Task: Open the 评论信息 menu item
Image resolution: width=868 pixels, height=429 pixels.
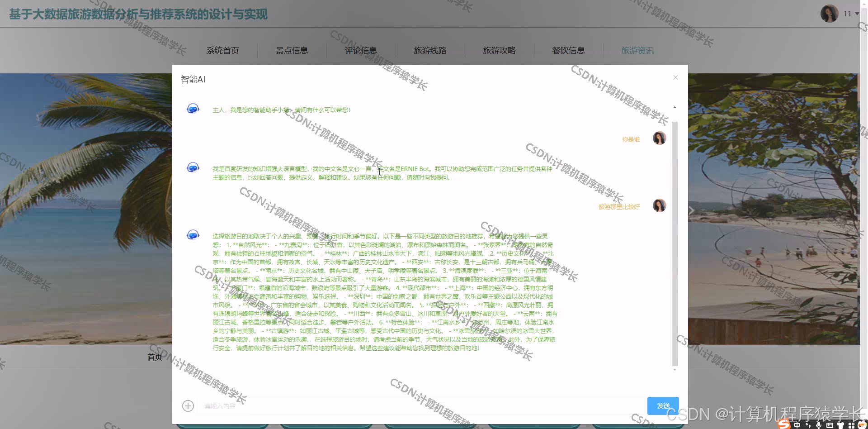Action: (361, 50)
